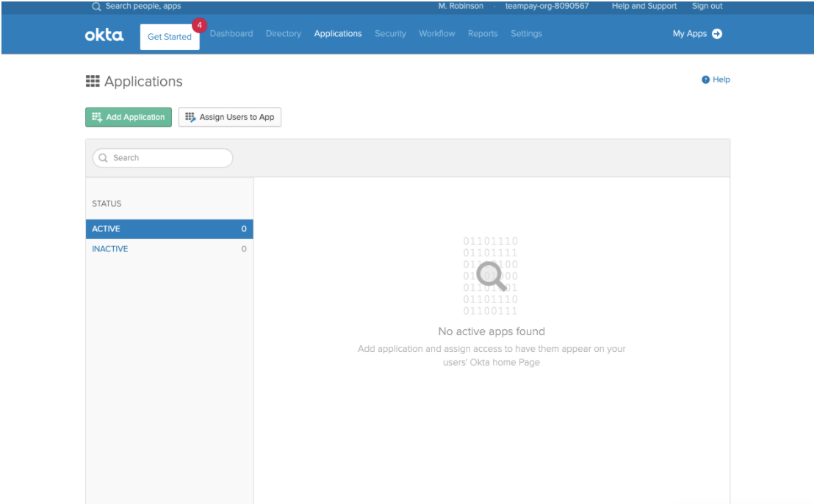The image size is (817, 504).
Task: Click the Applications grid icon beside heading
Action: pos(93,82)
